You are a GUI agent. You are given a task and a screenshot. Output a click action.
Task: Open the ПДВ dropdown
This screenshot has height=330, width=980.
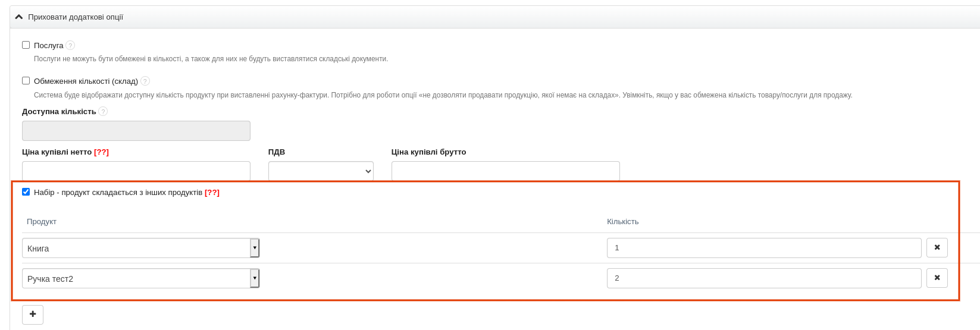321,171
